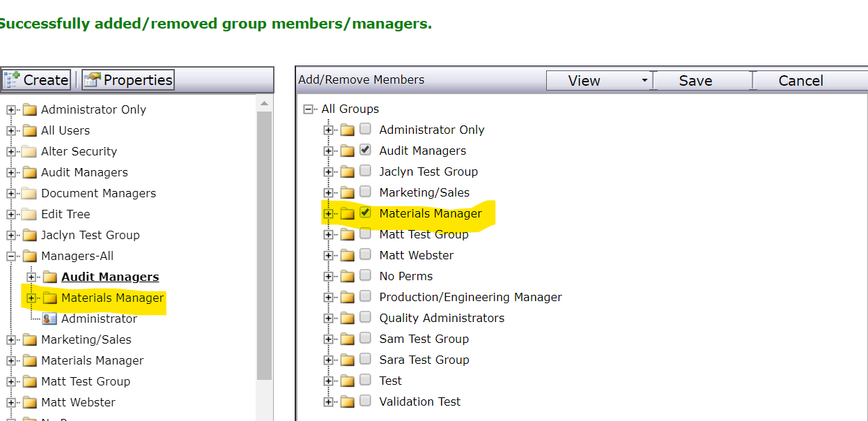868x421 pixels.
Task: Select Marketing/Sales in the left tree
Action: tap(86, 339)
